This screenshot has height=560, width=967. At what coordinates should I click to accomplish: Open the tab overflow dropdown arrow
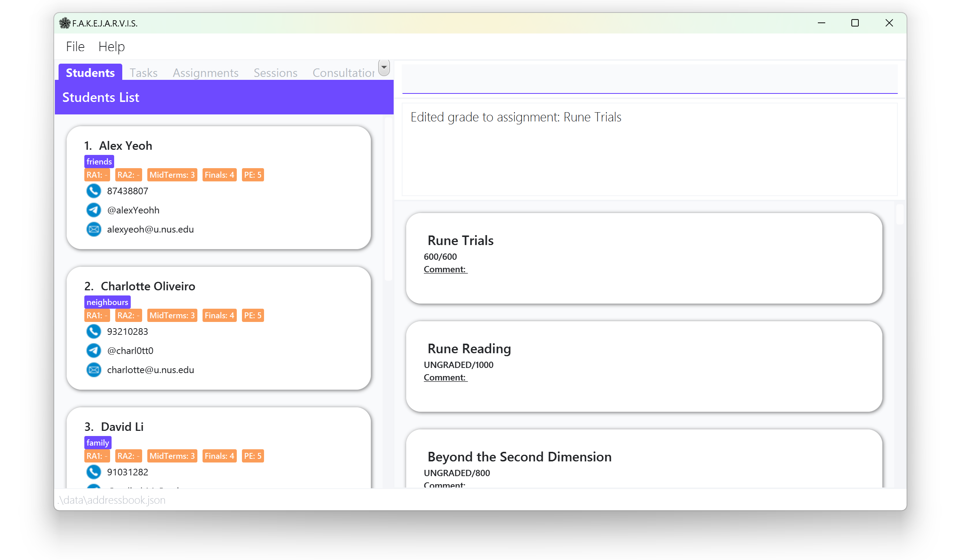click(384, 67)
